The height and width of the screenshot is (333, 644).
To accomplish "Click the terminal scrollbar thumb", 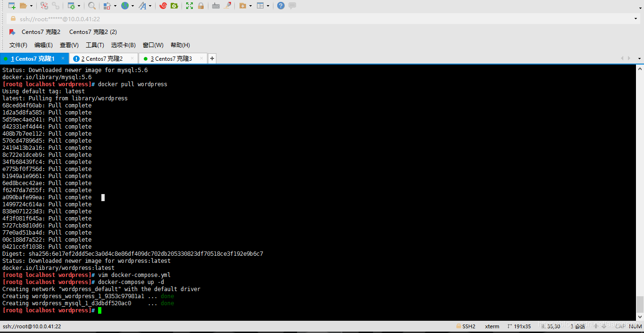I will click(x=640, y=304).
